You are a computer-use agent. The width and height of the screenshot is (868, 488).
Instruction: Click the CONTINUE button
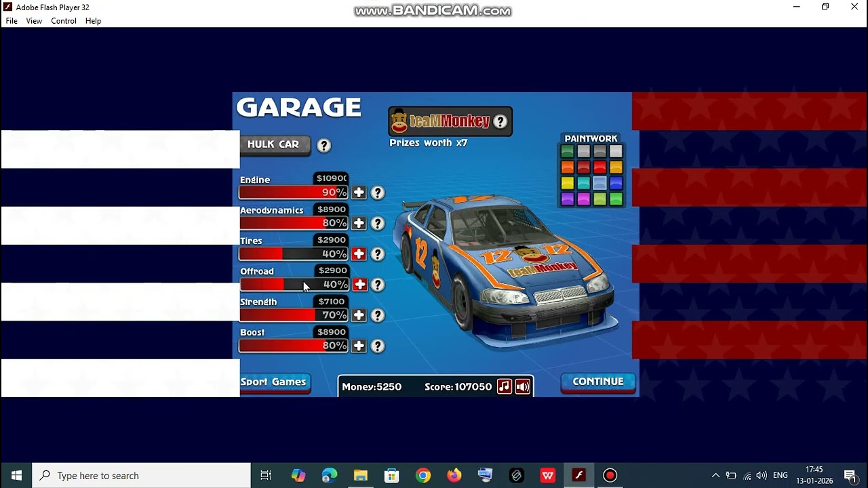pyautogui.click(x=598, y=382)
